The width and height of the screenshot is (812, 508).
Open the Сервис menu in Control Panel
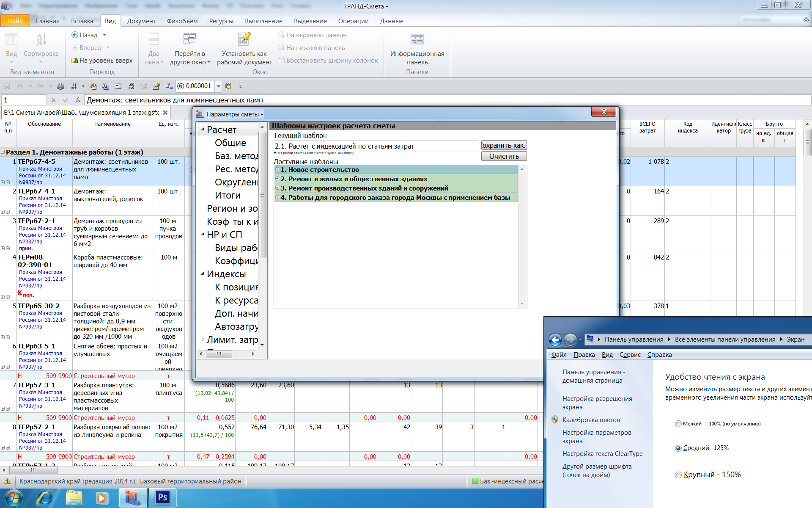point(630,355)
